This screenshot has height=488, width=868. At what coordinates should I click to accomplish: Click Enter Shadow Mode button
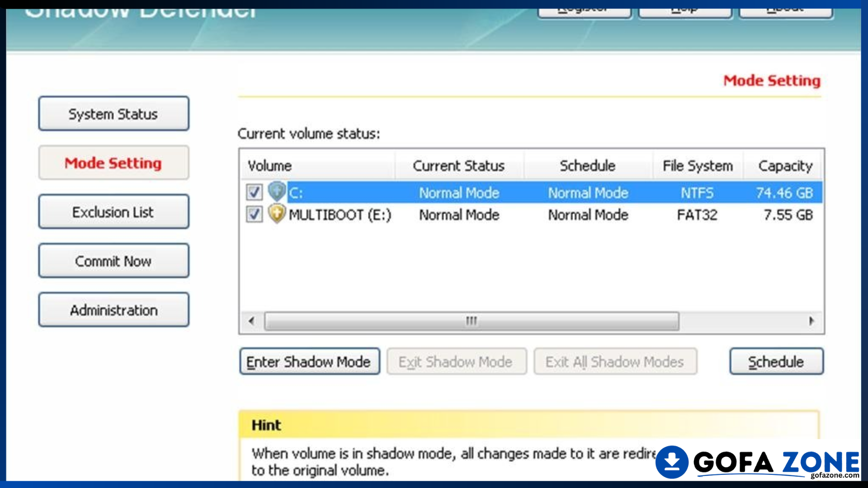[310, 361]
